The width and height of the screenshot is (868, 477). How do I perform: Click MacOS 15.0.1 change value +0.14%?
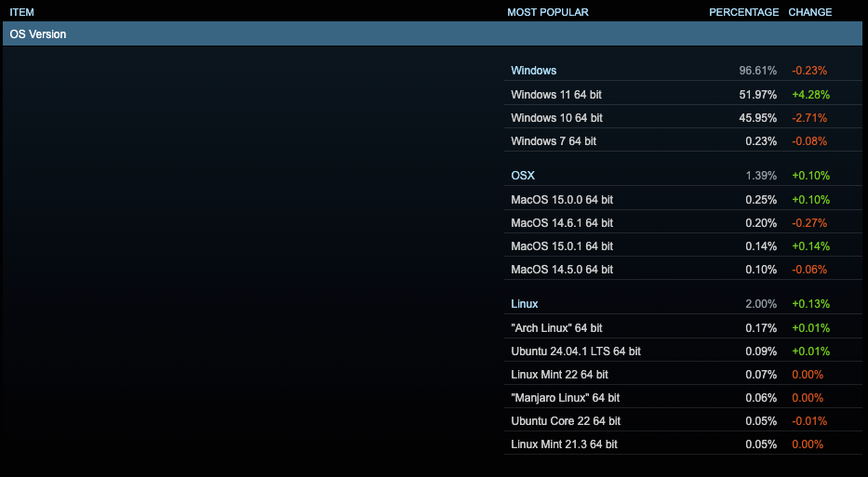coord(811,246)
